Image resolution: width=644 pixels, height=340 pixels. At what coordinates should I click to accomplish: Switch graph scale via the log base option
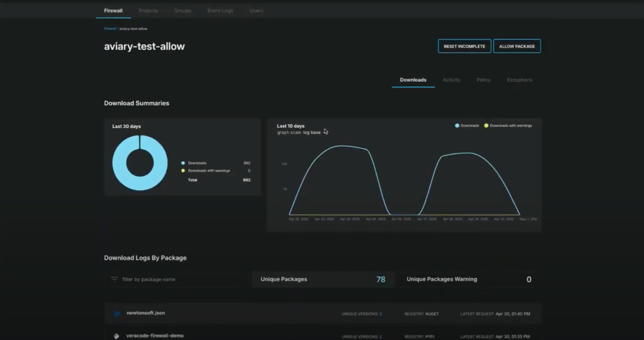pyautogui.click(x=311, y=132)
